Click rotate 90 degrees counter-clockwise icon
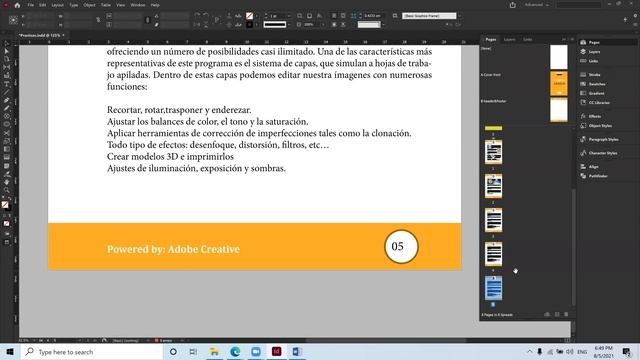The width and height of the screenshot is (640, 360). click(x=206, y=16)
